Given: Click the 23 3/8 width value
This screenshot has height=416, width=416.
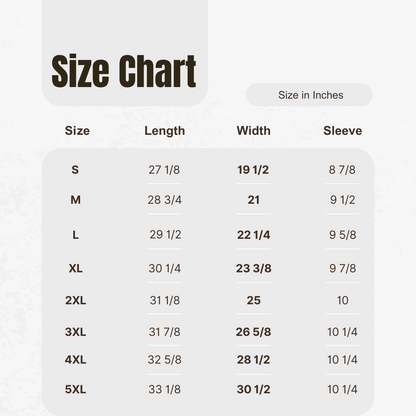Looking at the screenshot, I should (254, 268).
